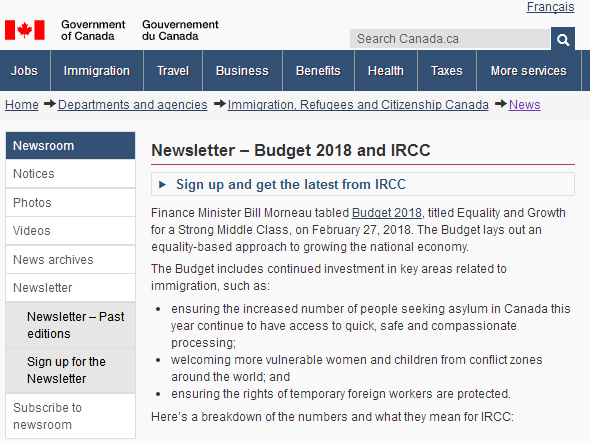Focus the Search Canada.ca input field

click(450, 39)
